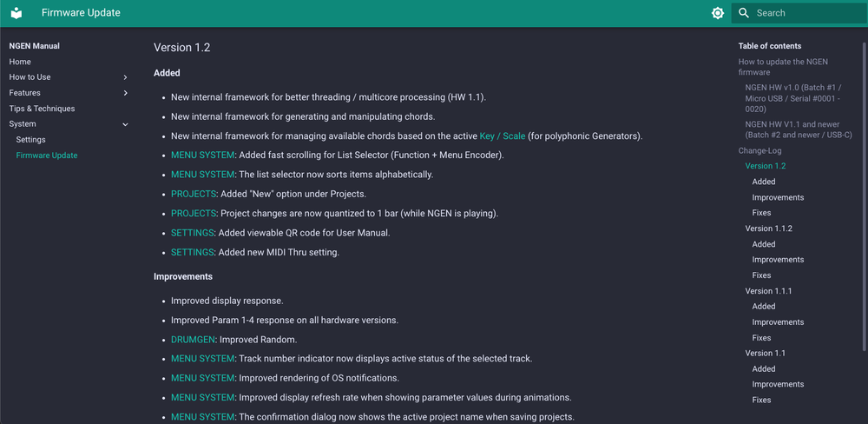Jump to Fixes under Version 1.1
Image resolution: width=868 pixels, height=424 pixels.
pos(761,400)
